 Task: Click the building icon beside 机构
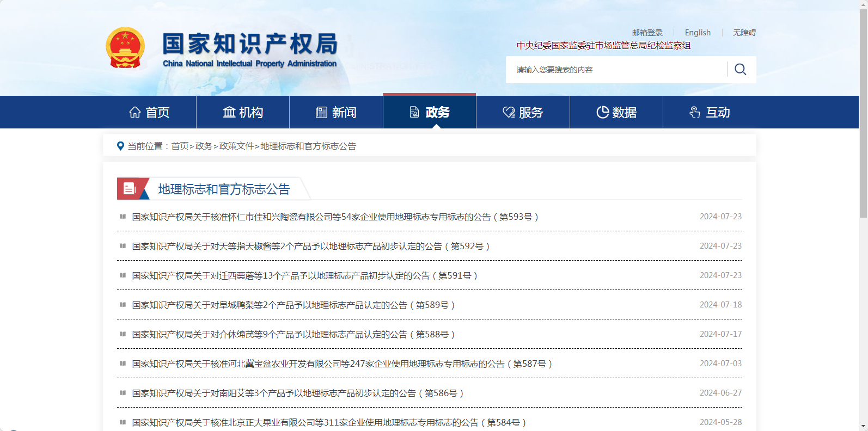[x=229, y=112]
